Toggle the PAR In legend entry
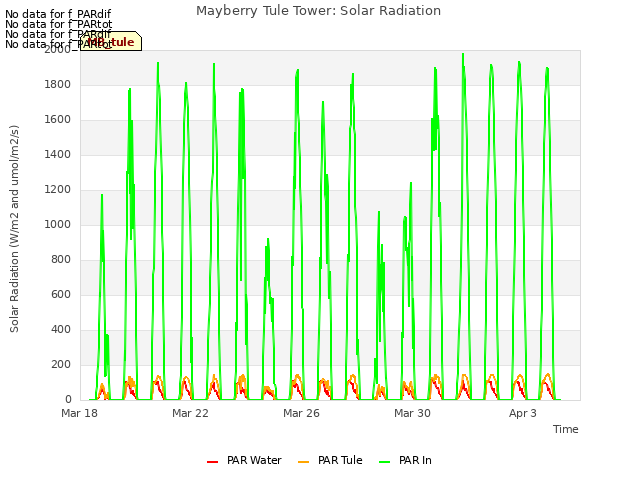 (405, 460)
